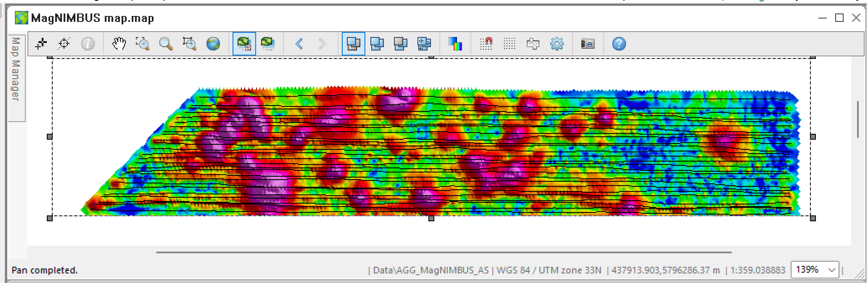Toggle automatic map redraw mode
This screenshot has width=868, height=283.
click(x=244, y=43)
